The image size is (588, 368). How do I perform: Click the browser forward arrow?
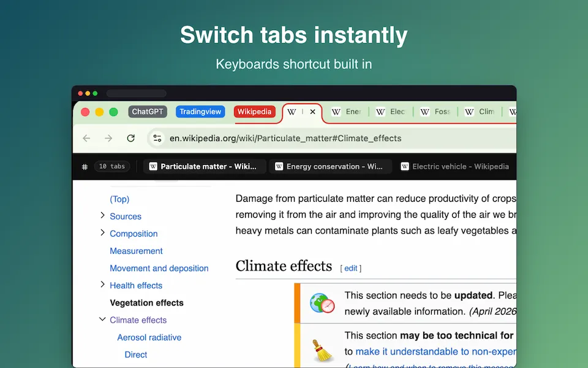point(108,138)
